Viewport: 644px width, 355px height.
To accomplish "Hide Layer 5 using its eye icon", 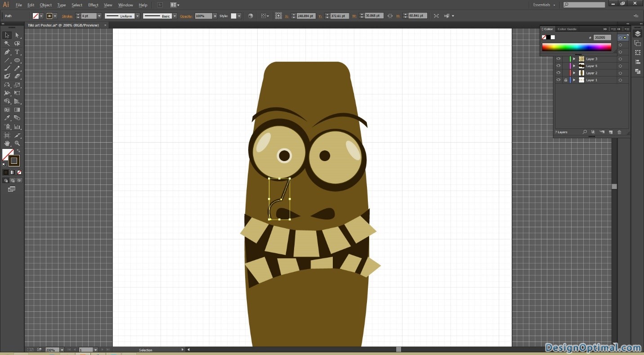I will [559, 66].
